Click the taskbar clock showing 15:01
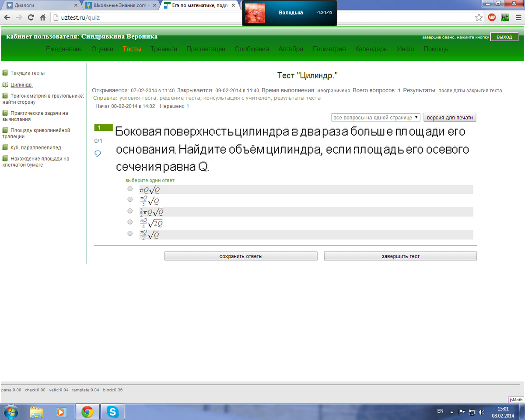 coord(503,412)
